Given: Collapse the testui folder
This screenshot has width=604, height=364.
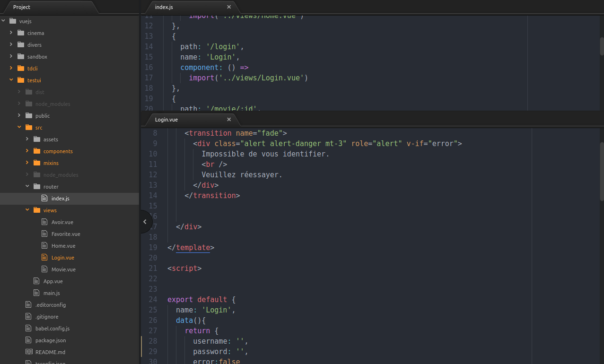Looking at the screenshot, I should [x=11, y=80].
